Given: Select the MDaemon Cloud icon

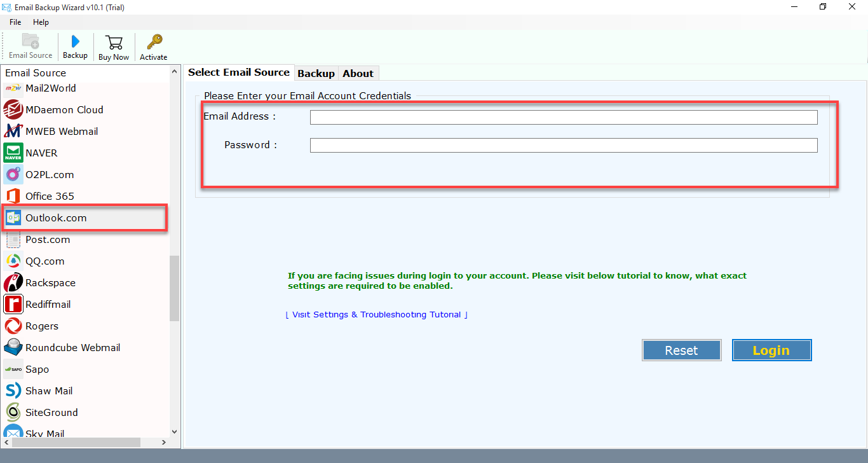Looking at the screenshot, I should [13, 109].
